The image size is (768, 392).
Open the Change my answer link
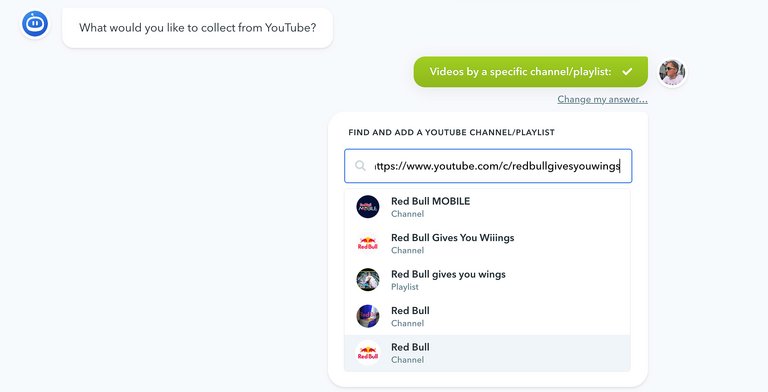click(x=602, y=99)
